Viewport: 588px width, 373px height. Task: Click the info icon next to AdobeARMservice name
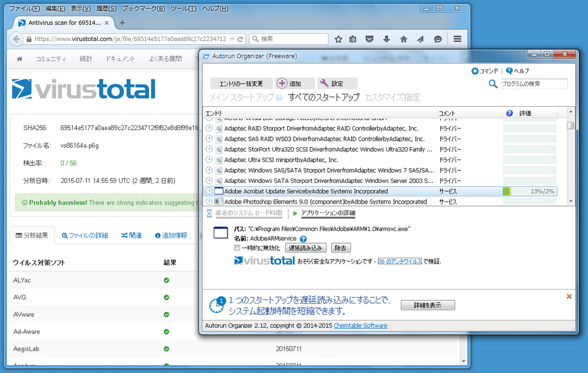click(304, 239)
